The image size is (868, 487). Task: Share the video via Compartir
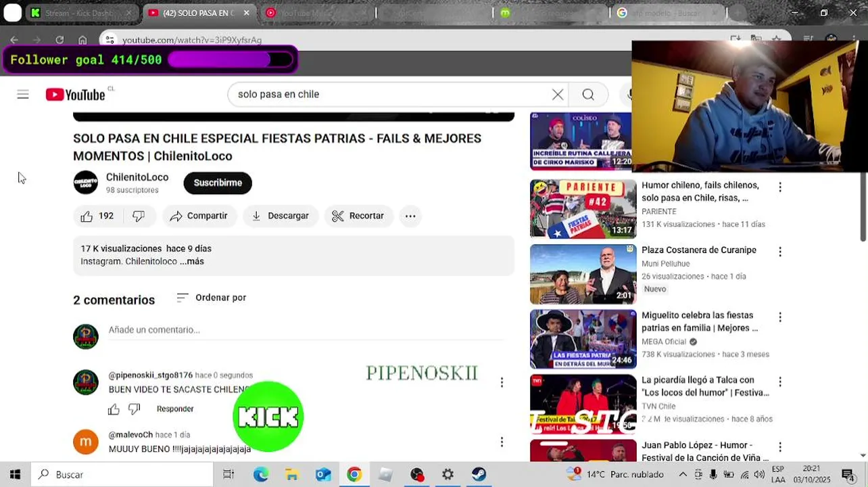tap(199, 216)
